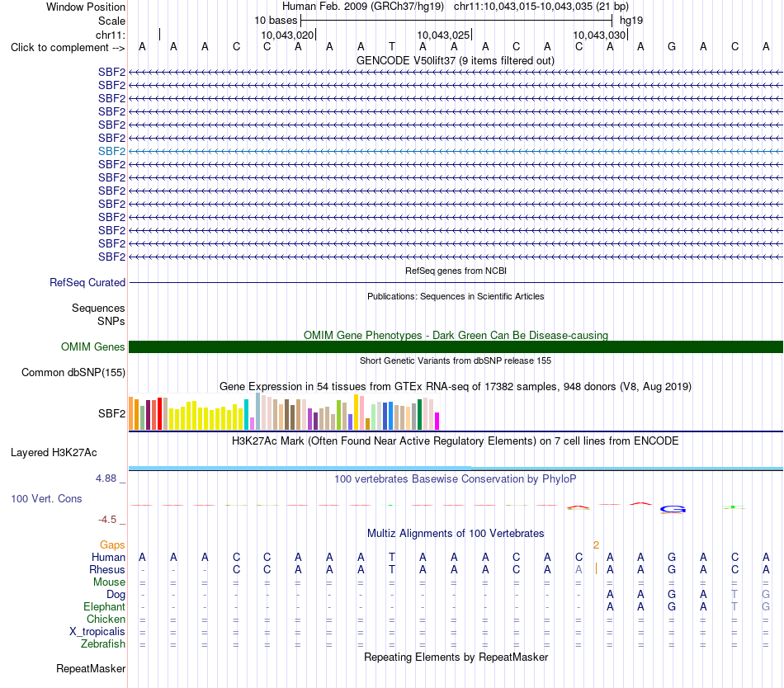Click the 4.88 PhyloP upper scale value
This screenshot has width=784, height=688.
point(106,478)
